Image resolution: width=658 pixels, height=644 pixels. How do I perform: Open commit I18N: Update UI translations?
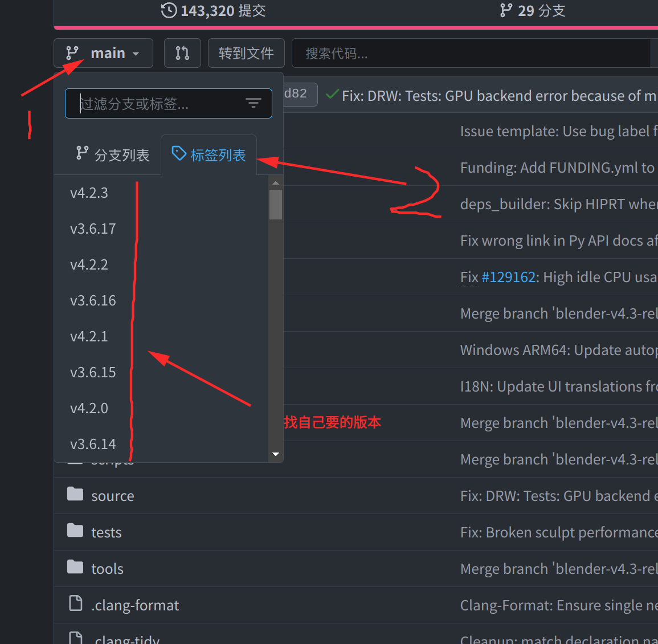[x=559, y=386]
